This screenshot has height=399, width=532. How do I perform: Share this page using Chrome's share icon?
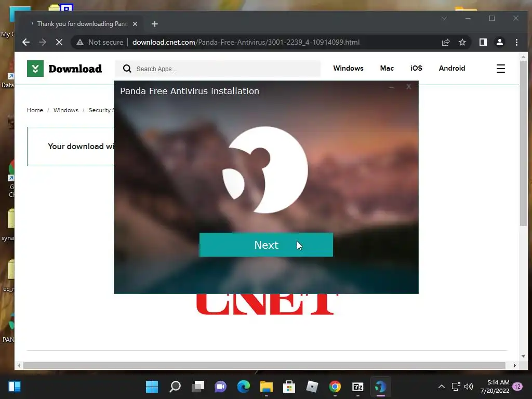click(x=445, y=42)
